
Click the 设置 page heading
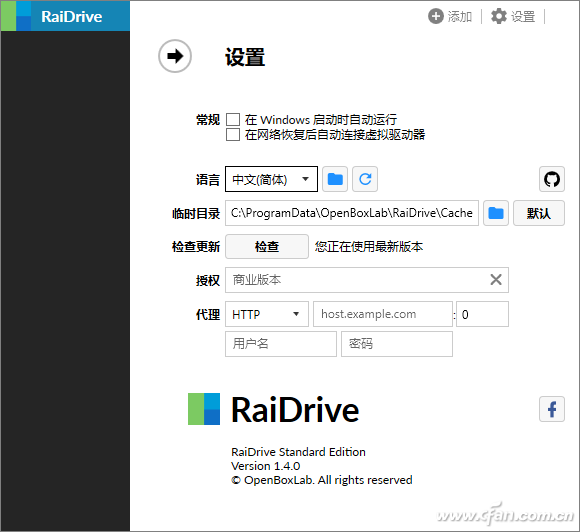coord(245,57)
